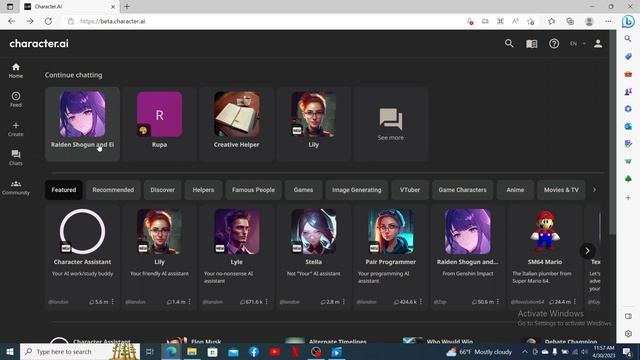Select the Image Generating category tab
Image resolution: width=640 pixels, height=360 pixels.
pos(357,190)
